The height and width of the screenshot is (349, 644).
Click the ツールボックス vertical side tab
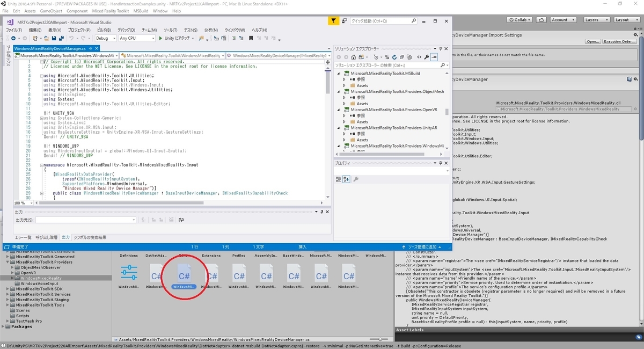click(8, 56)
